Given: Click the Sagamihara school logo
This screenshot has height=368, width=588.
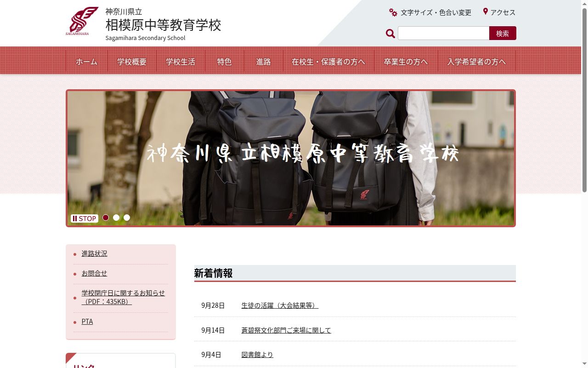Looking at the screenshot, I should pos(82,21).
